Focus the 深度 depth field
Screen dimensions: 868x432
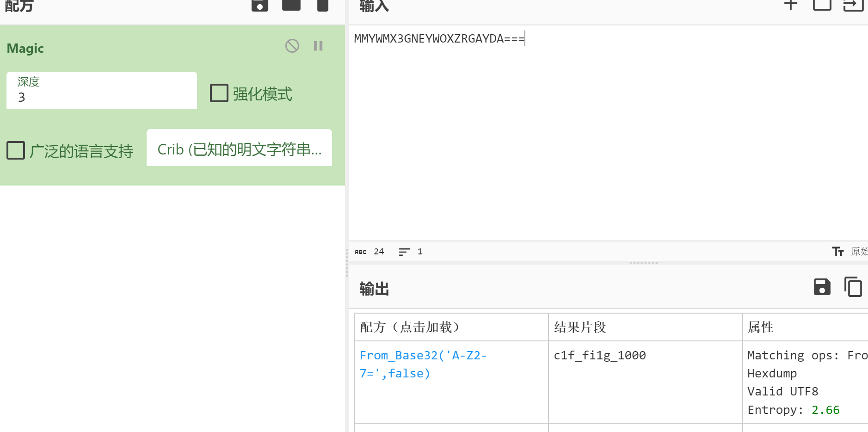tap(102, 90)
